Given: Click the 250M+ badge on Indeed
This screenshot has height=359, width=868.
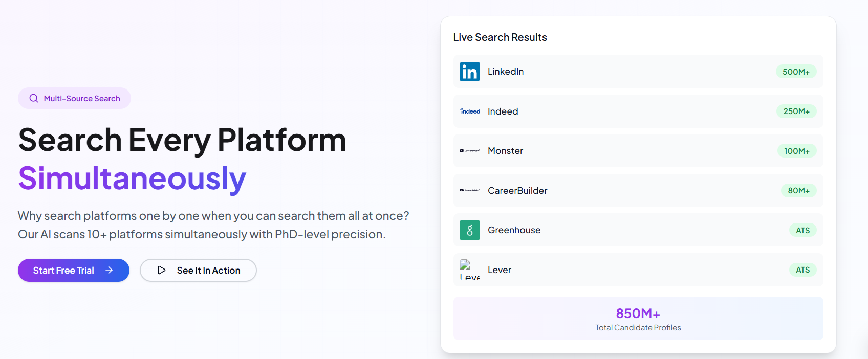Looking at the screenshot, I should click(x=796, y=111).
